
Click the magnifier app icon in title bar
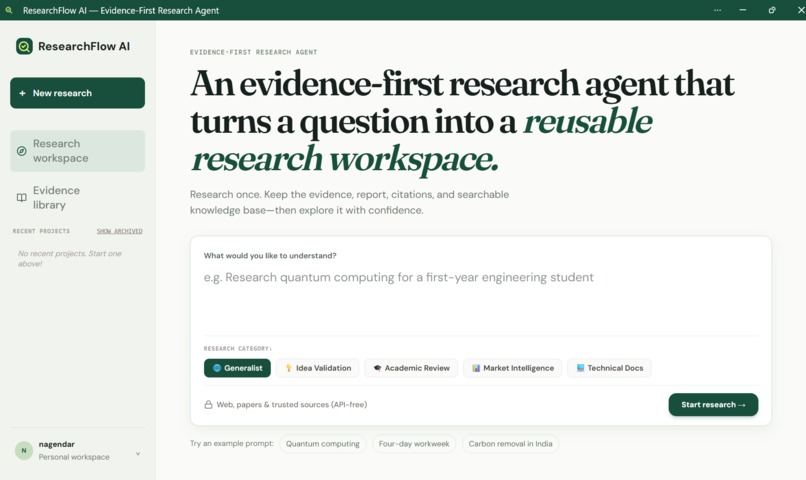9,10
